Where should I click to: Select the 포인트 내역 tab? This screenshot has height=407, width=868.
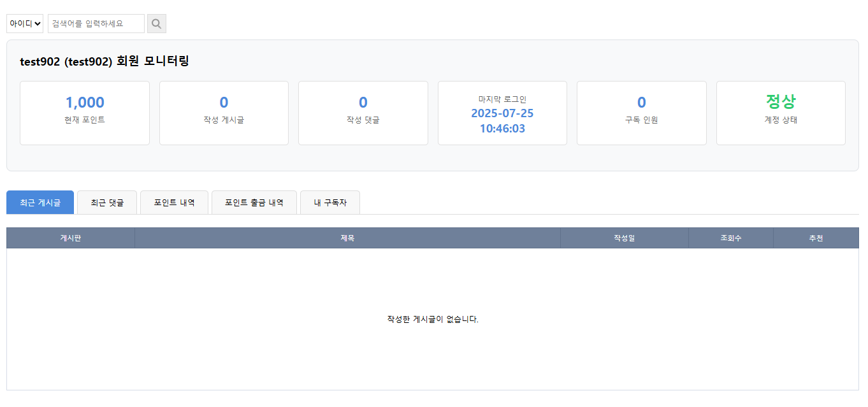[174, 203]
